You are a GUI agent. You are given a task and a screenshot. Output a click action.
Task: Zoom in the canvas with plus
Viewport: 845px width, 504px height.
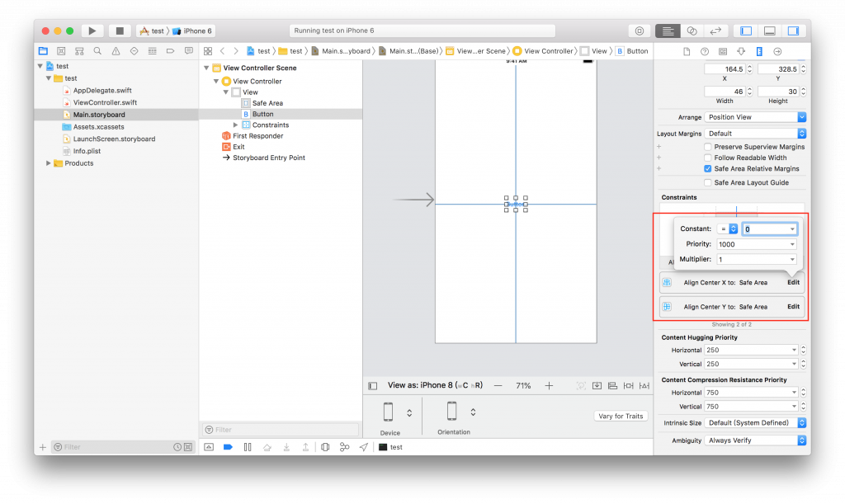click(549, 385)
